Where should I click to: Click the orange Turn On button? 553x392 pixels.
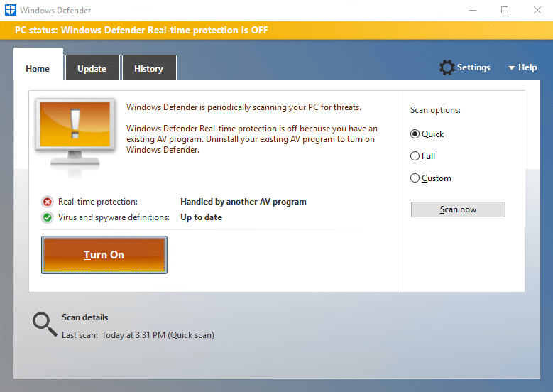pos(104,255)
